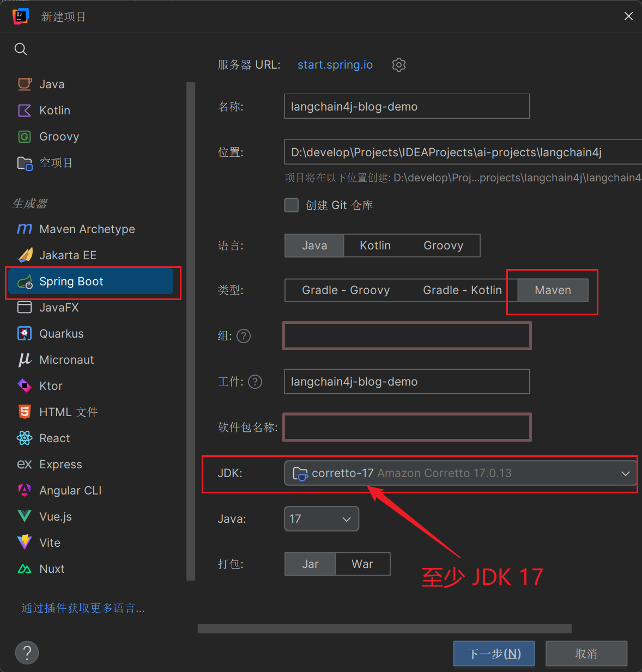Screen dimensions: 642x672
Task: Click the Quarkus logo icon
Action: (25, 333)
